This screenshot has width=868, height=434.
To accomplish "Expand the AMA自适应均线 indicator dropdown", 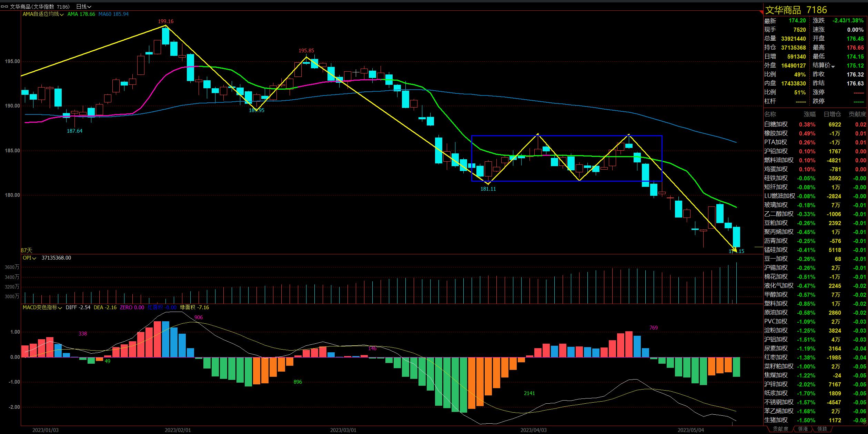I will (43, 14).
